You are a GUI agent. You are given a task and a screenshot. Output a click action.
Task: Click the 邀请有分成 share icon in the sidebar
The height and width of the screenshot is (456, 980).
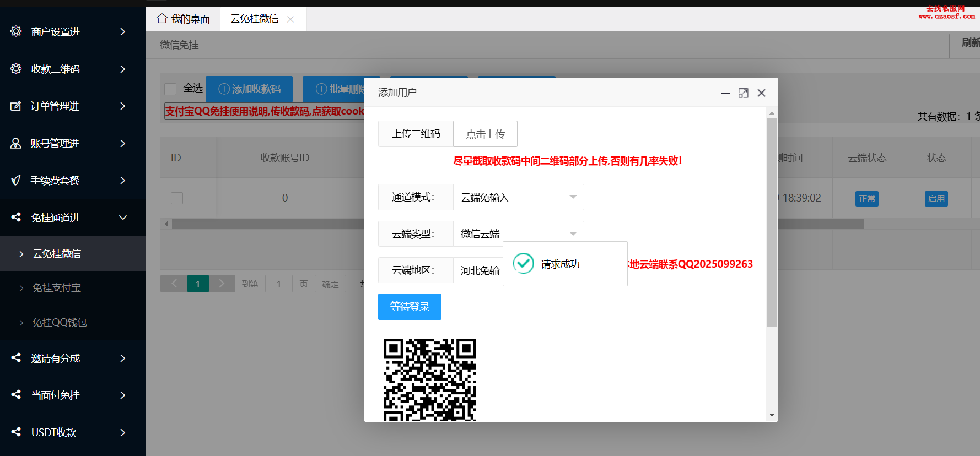pos(16,358)
